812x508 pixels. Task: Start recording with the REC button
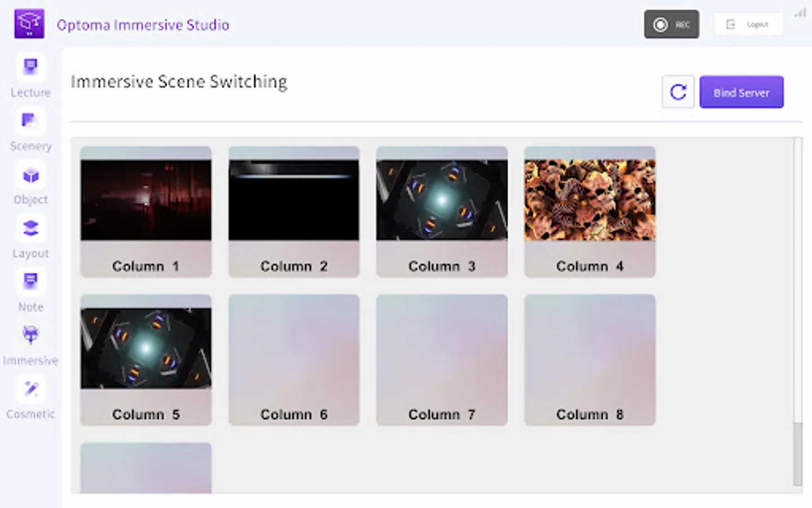[671, 24]
